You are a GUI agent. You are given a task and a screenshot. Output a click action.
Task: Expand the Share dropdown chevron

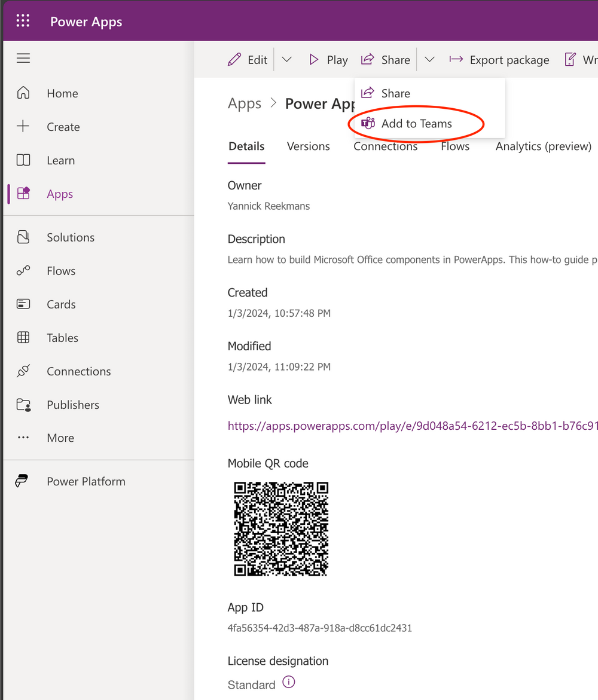pos(429,59)
